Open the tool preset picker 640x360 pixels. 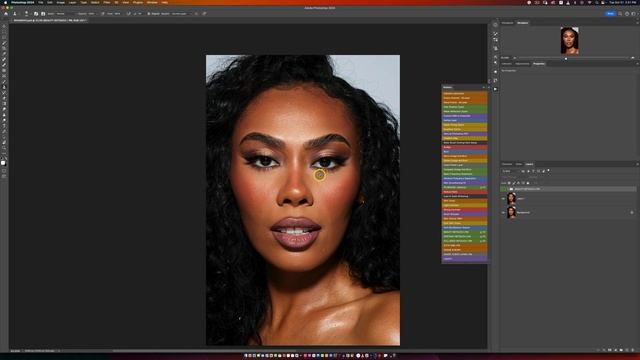(x=15, y=13)
